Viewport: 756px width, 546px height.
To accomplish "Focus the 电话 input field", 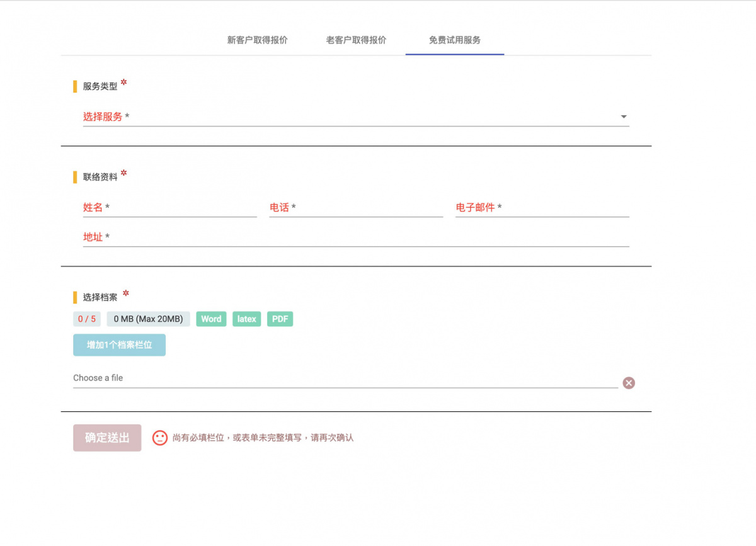I will coord(356,208).
